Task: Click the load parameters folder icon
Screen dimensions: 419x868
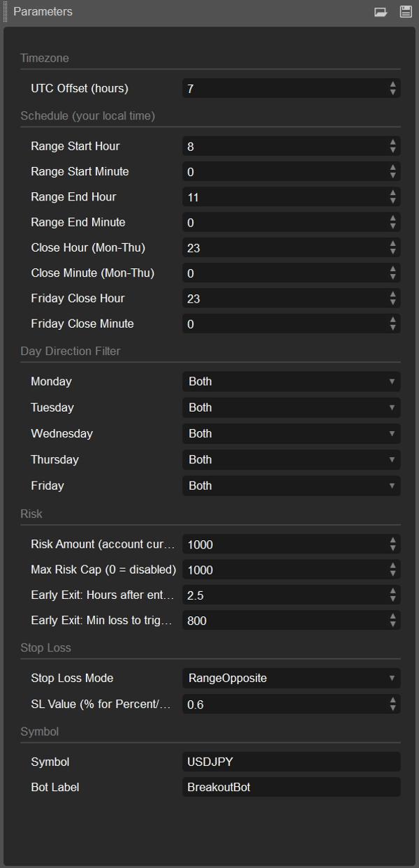Action: pyautogui.click(x=381, y=12)
